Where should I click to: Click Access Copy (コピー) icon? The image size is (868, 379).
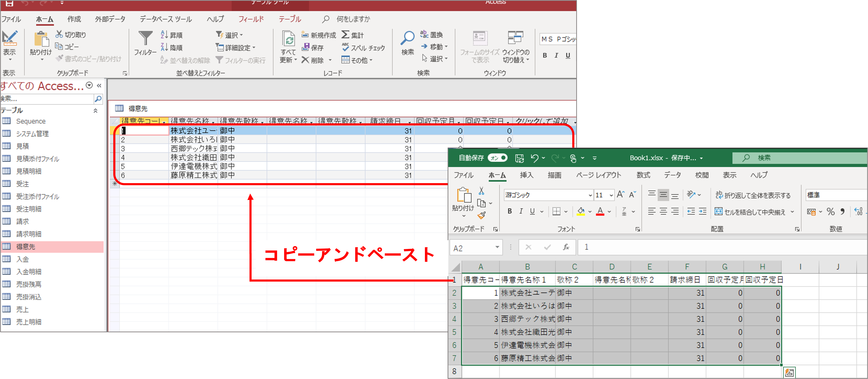click(x=59, y=46)
